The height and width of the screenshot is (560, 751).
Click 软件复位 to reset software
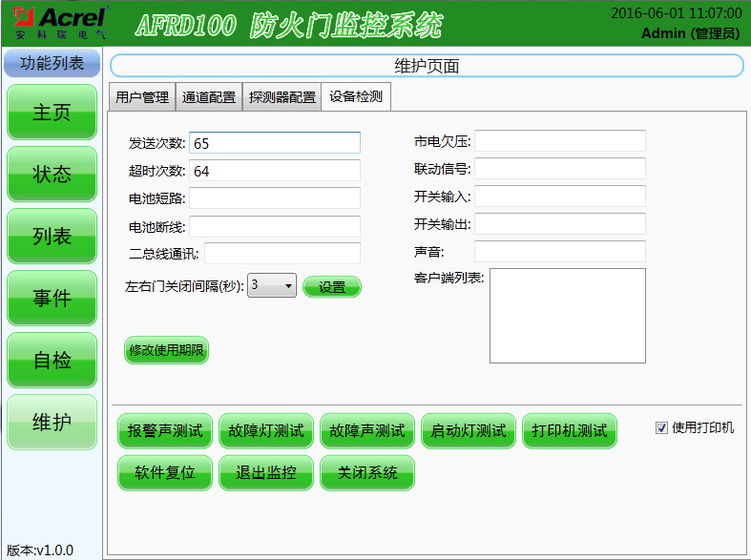[x=165, y=473]
